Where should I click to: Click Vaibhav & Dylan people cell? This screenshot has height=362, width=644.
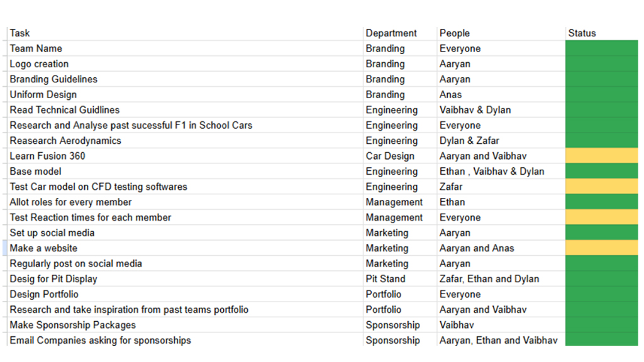coord(501,110)
